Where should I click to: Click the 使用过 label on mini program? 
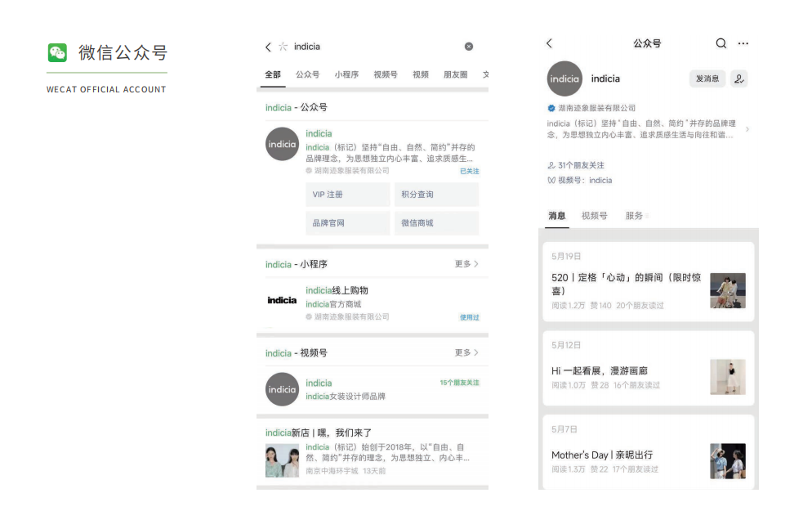(470, 317)
